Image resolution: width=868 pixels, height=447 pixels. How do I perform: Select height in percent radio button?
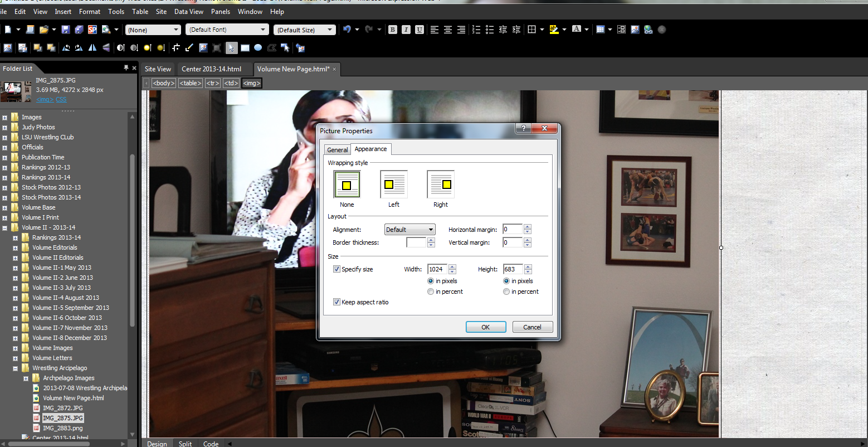(x=506, y=291)
